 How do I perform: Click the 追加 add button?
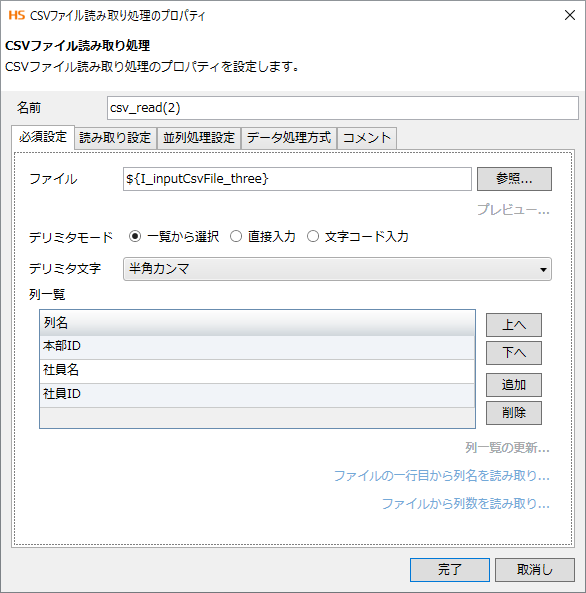pos(514,385)
